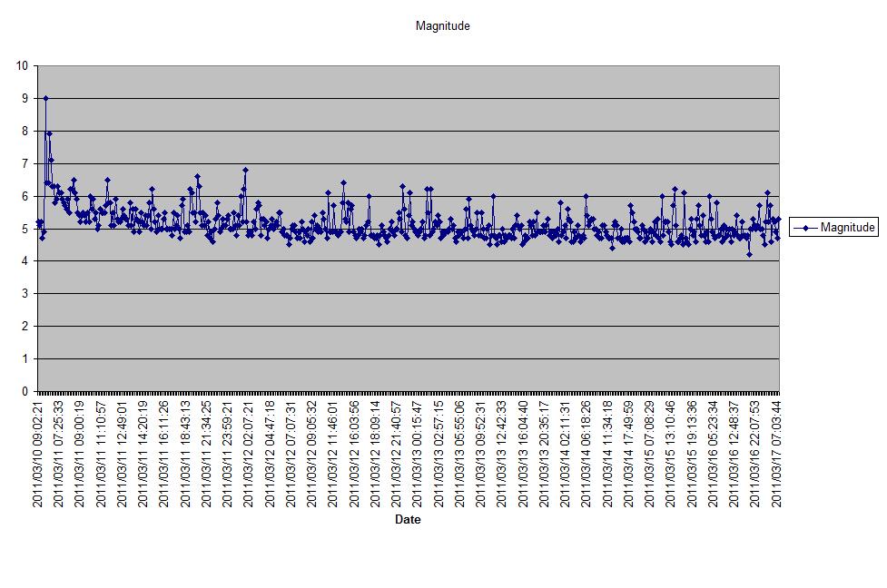Select the "Magnitude" chart title at top
The image size is (887, 588).
pos(442,26)
